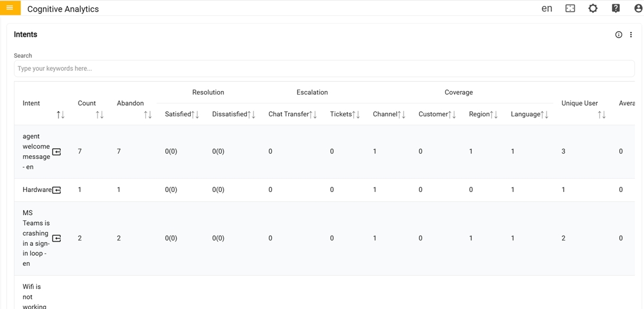Open the settings gear

tap(593, 8)
